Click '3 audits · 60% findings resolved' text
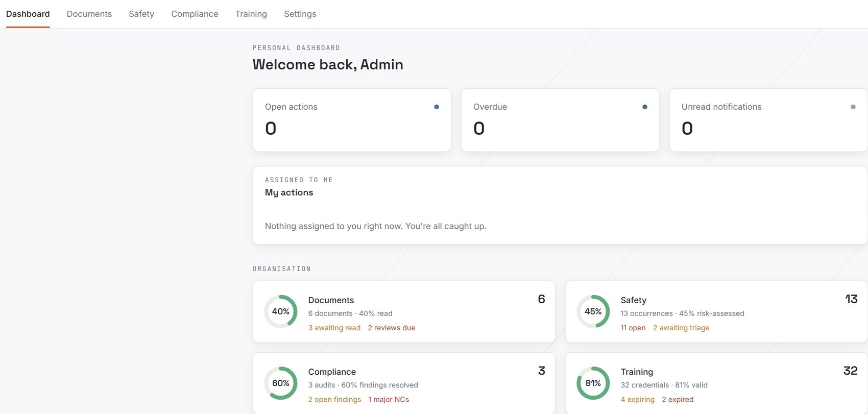 pyautogui.click(x=363, y=385)
